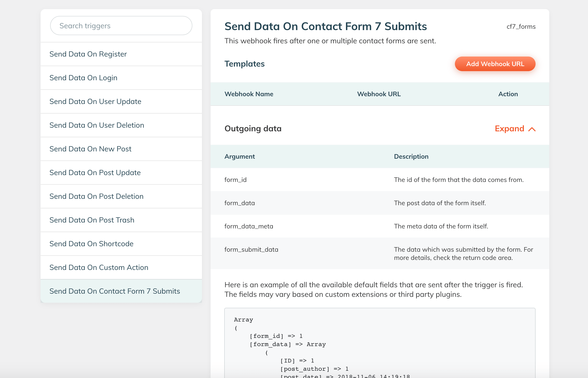The height and width of the screenshot is (378, 588).
Task: Focus the Search triggers input field
Action: point(121,26)
